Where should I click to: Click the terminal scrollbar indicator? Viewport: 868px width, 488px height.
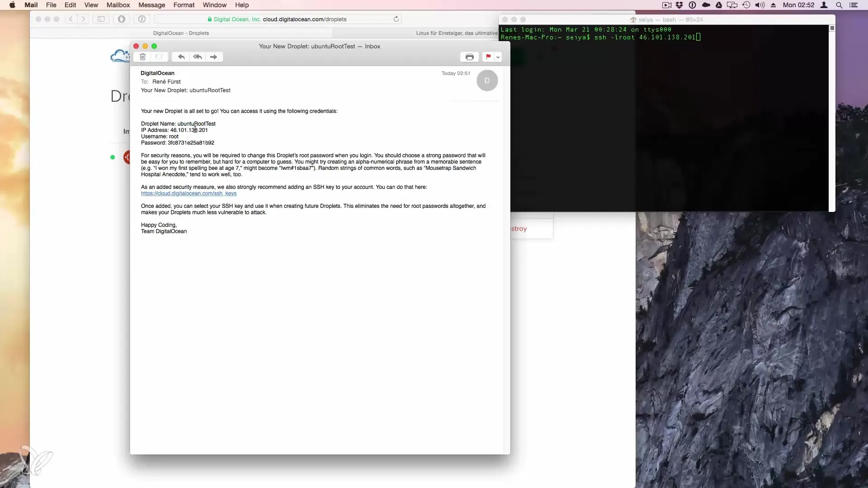click(832, 28)
